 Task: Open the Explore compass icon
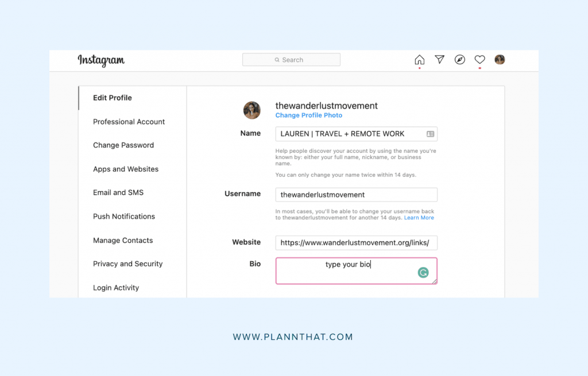460,60
